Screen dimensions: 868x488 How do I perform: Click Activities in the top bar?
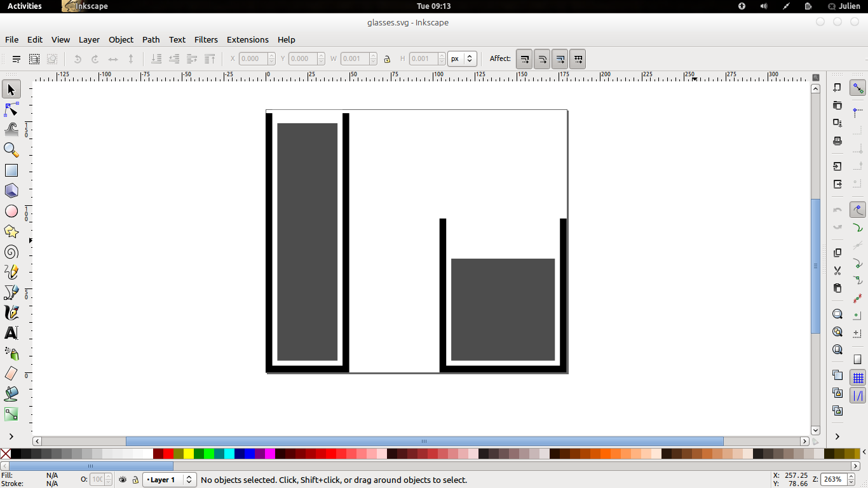pos(24,6)
